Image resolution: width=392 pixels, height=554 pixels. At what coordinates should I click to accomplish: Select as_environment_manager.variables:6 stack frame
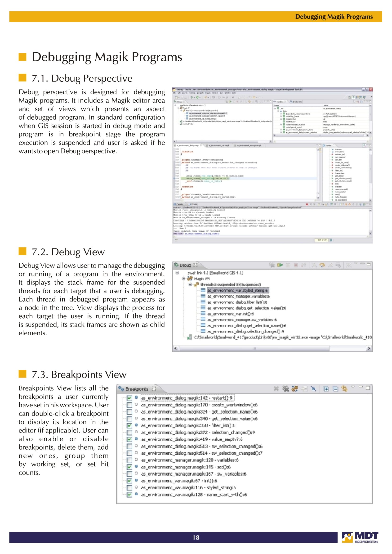click(x=238, y=296)
